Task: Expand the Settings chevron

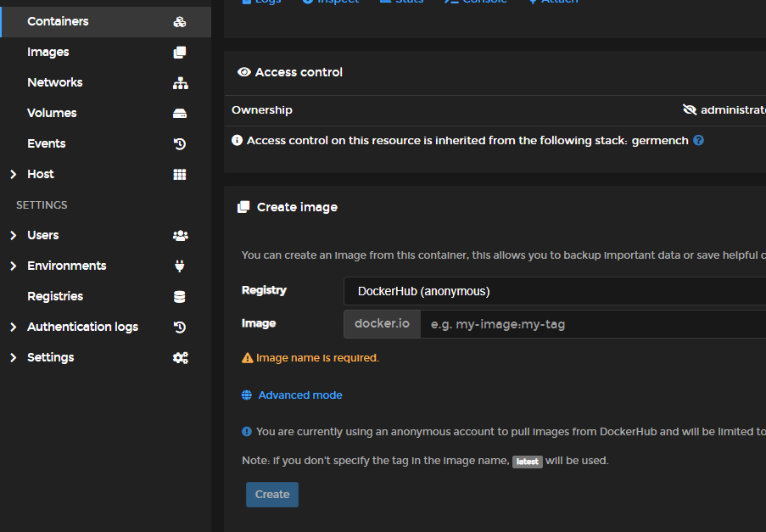Action: pyautogui.click(x=14, y=357)
